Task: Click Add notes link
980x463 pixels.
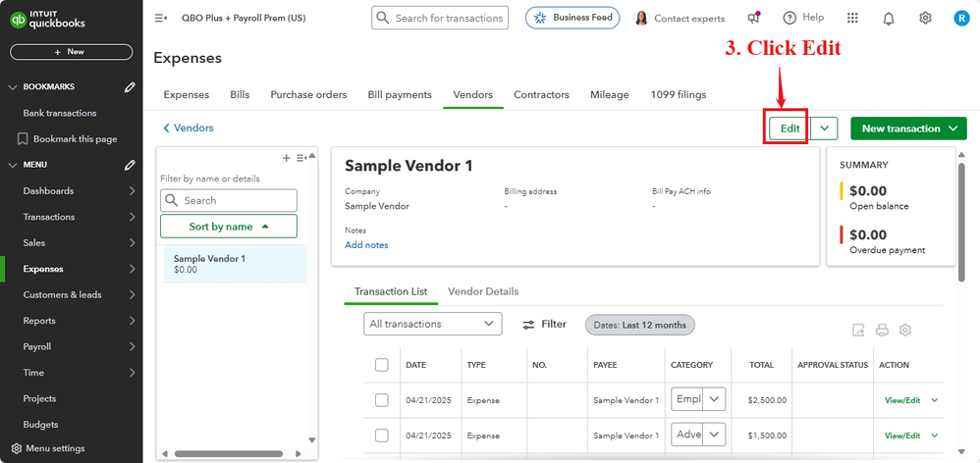Action: point(366,245)
